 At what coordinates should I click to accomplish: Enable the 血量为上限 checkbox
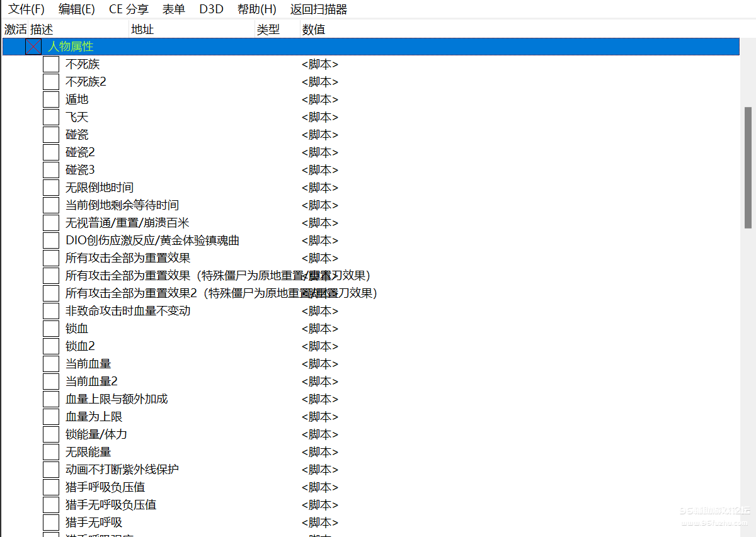pyautogui.click(x=51, y=417)
